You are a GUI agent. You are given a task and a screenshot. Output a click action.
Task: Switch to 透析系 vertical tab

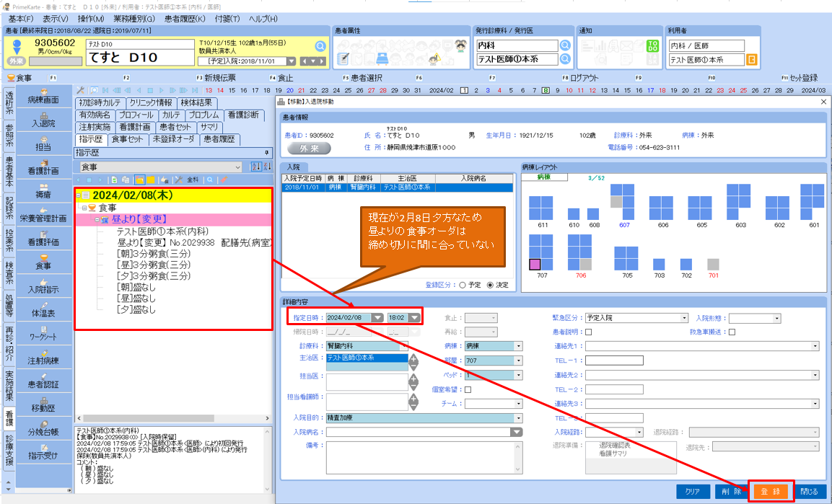click(9, 103)
